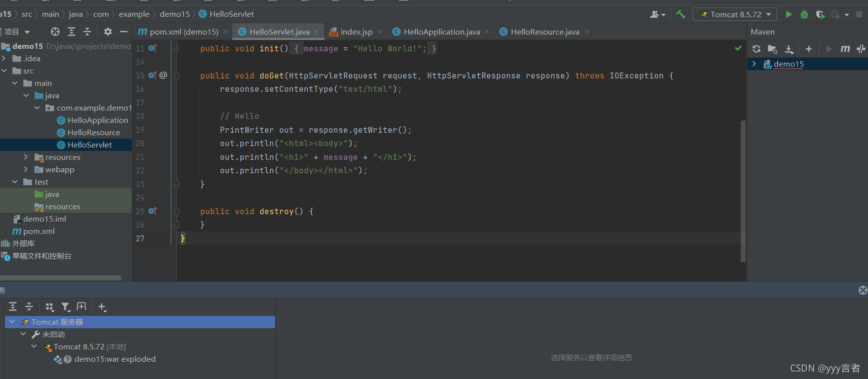
Task: Select opened file with the target icon
Action: click(55, 32)
